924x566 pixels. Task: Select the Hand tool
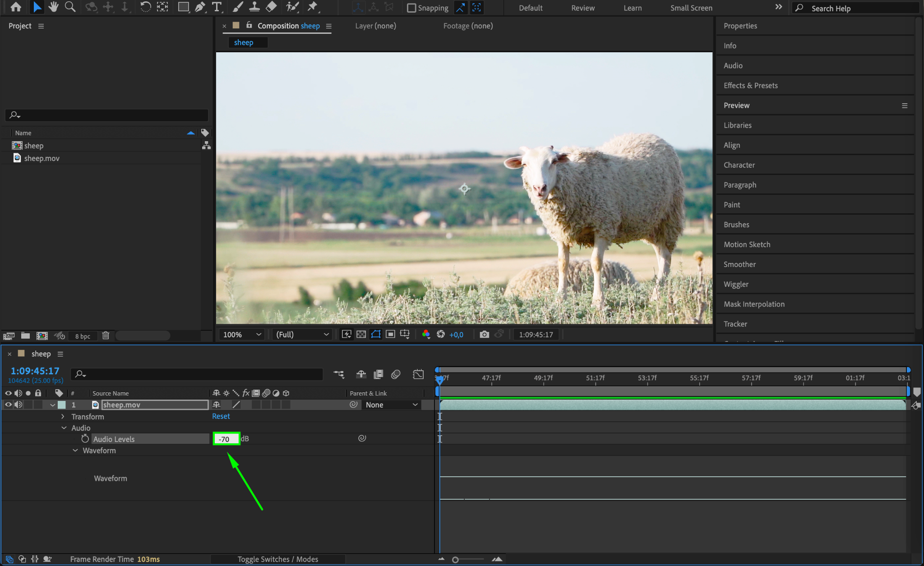click(54, 7)
